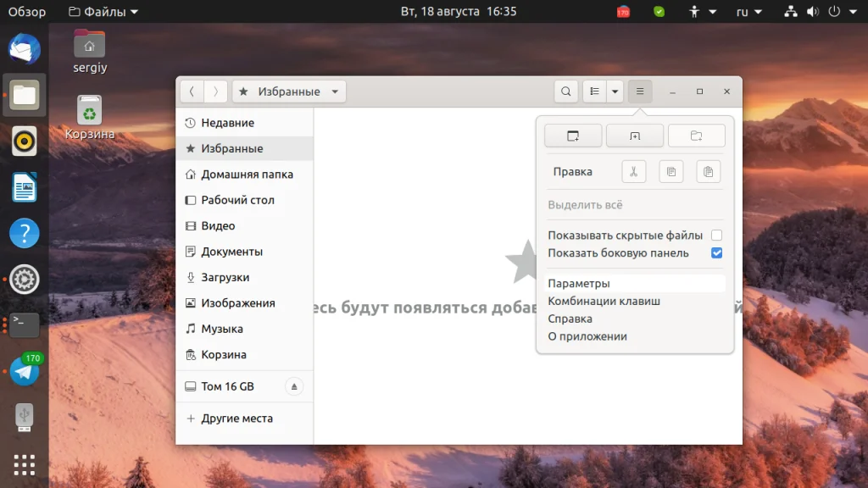Image resolution: width=868 pixels, height=488 pixels.
Task: Click Выделить всё menu item
Action: tap(635, 205)
